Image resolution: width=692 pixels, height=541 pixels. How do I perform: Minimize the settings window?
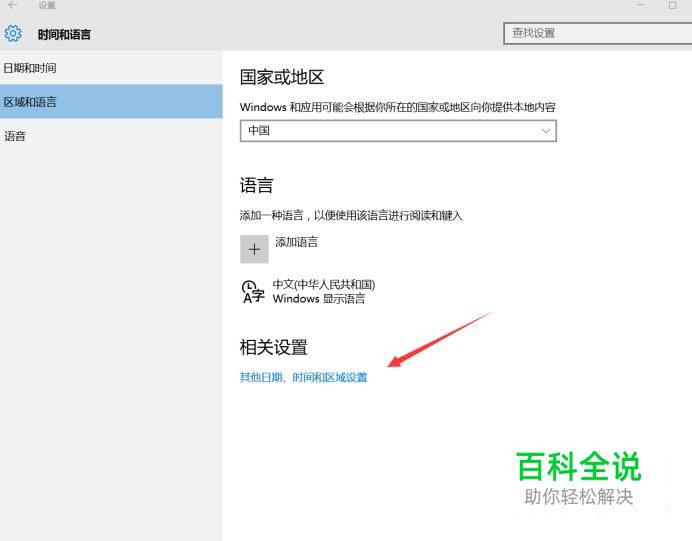point(641,5)
